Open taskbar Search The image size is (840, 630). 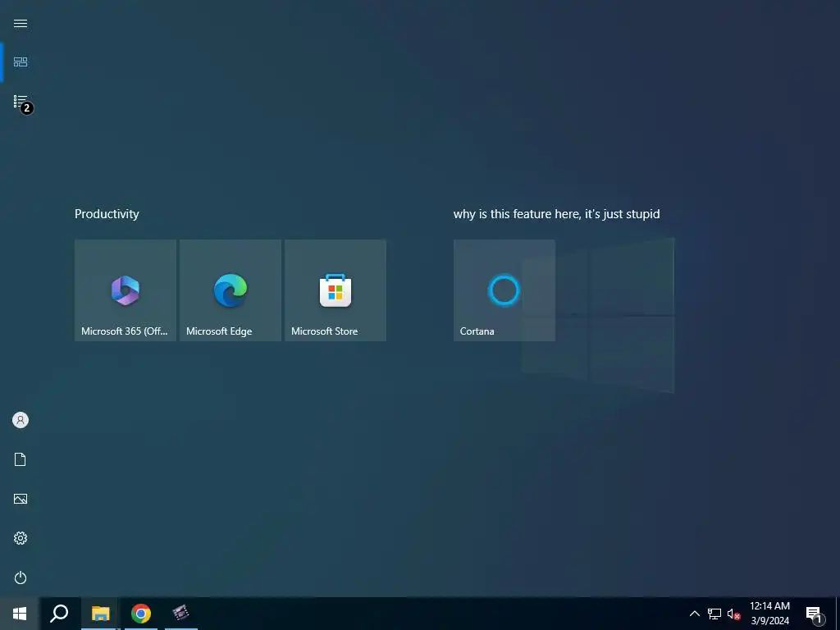click(59, 614)
